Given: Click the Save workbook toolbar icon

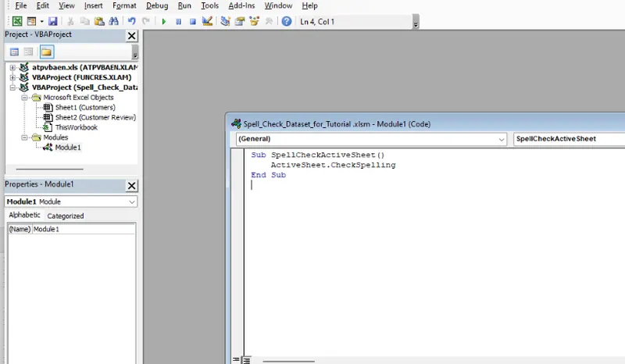Looking at the screenshot, I should coord(52,21).
